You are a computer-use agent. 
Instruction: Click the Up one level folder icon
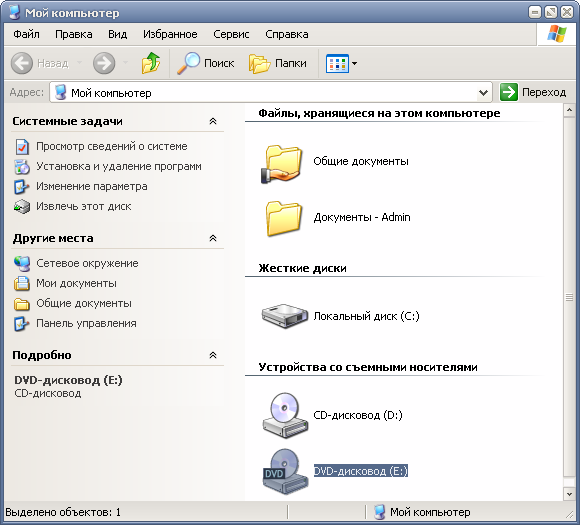pos(151,63)
